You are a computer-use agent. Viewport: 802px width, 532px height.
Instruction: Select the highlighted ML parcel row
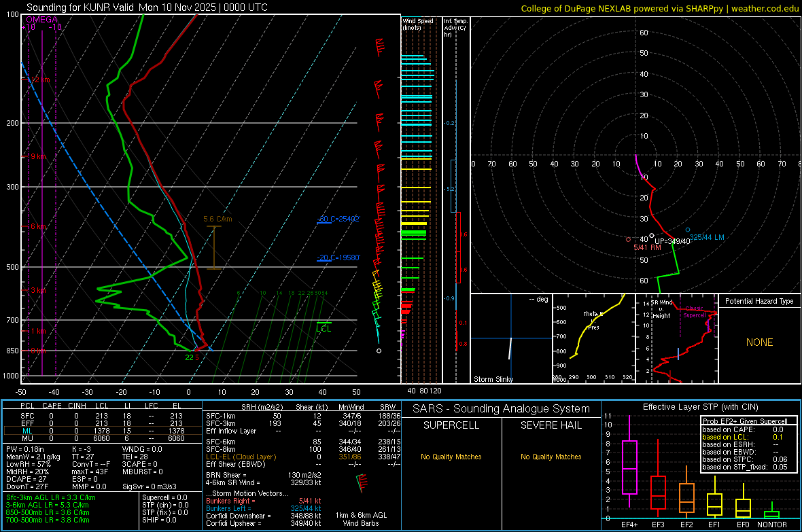click(103, 431)
